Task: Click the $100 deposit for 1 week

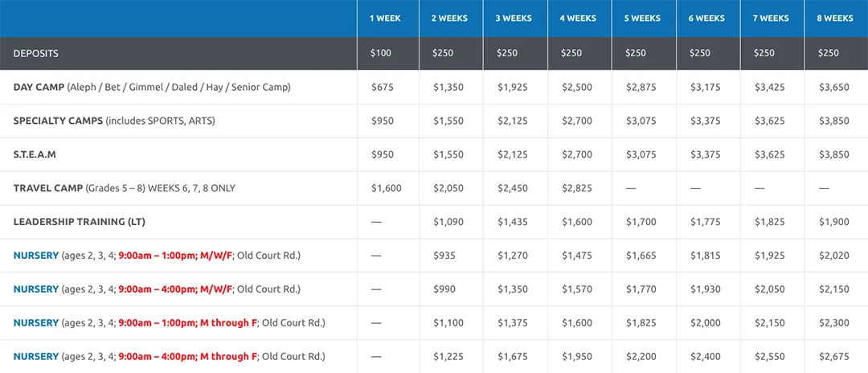Action: click(381, 53)
